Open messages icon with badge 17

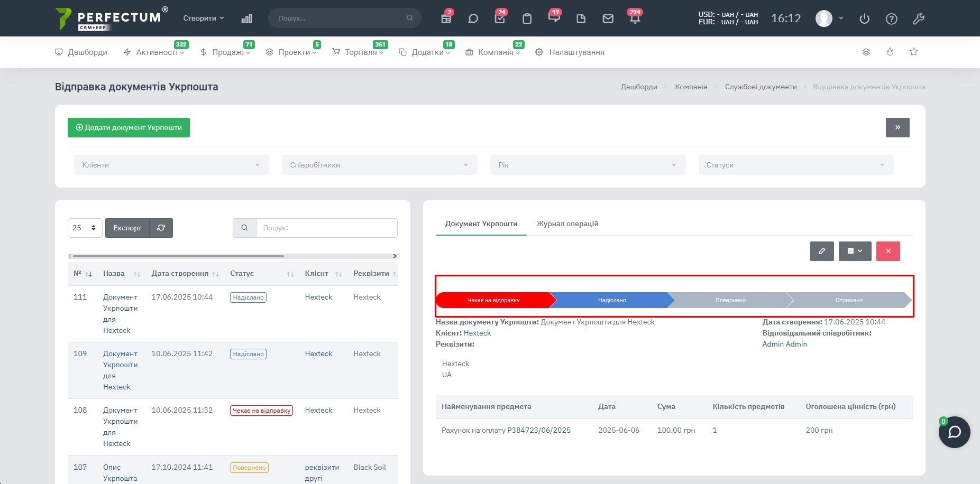tap(554, 18)
